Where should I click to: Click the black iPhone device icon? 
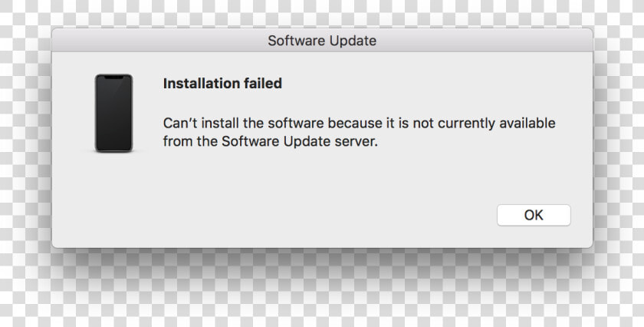113,113
